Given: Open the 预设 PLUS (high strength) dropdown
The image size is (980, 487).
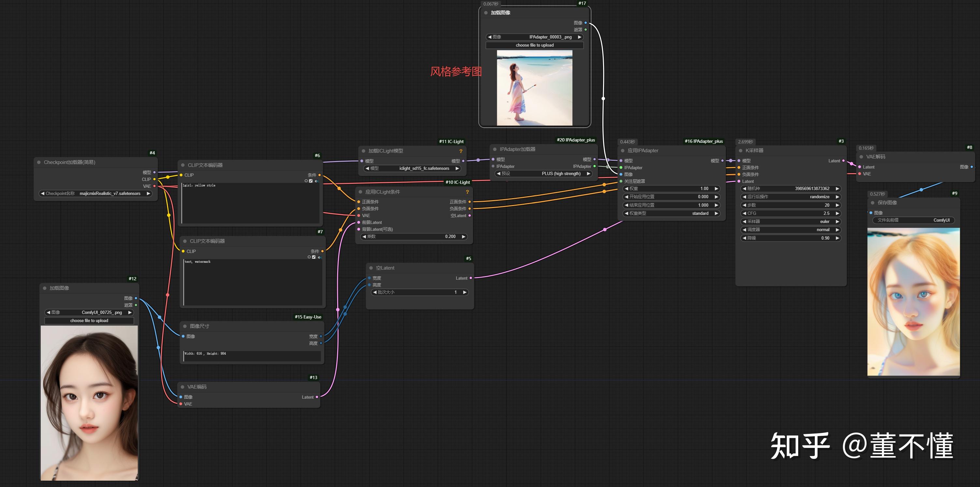Looking at the screenshot, I should [544, 174].
